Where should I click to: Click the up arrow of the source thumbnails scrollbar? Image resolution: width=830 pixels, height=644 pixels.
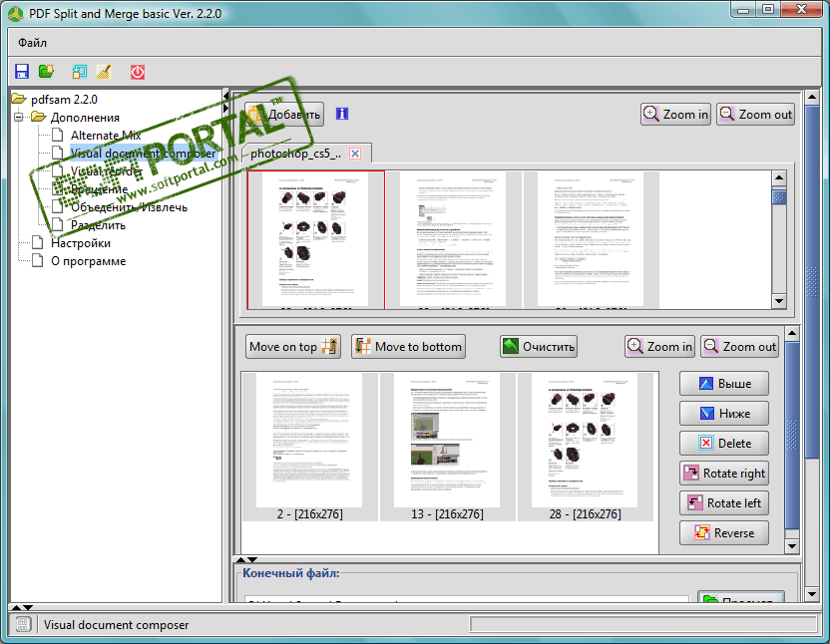(x=779, y=178)
